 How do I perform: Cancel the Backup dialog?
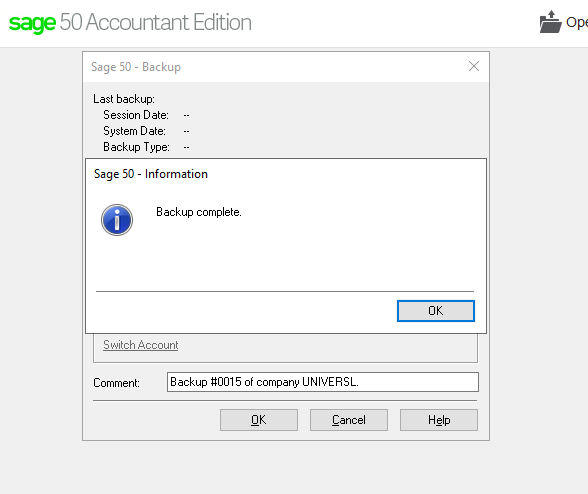[x=349, y=420]
